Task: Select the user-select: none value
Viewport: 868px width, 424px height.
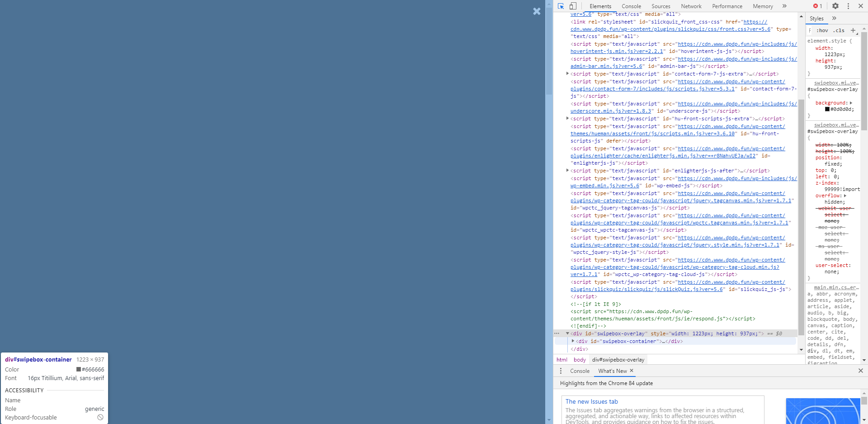Action: point(831,272)
